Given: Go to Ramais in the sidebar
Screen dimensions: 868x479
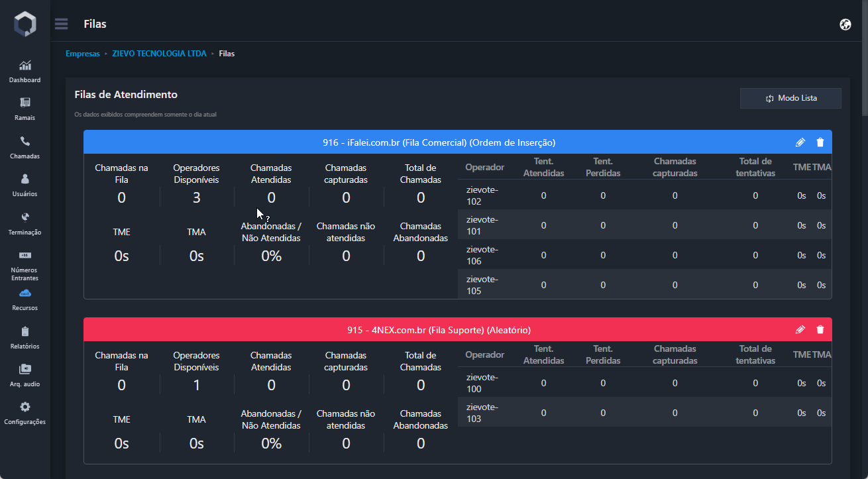Looking at the screenshot, I should coord(25,109).
